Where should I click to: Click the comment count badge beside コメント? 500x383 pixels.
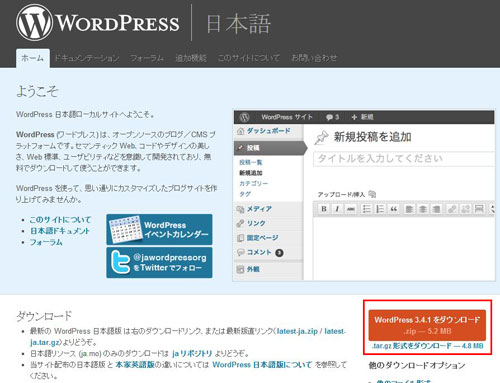tap(279, 253)
